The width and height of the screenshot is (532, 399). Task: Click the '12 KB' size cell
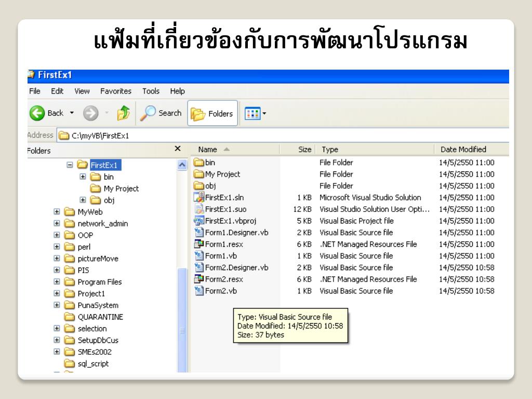(x=302, y=209)
